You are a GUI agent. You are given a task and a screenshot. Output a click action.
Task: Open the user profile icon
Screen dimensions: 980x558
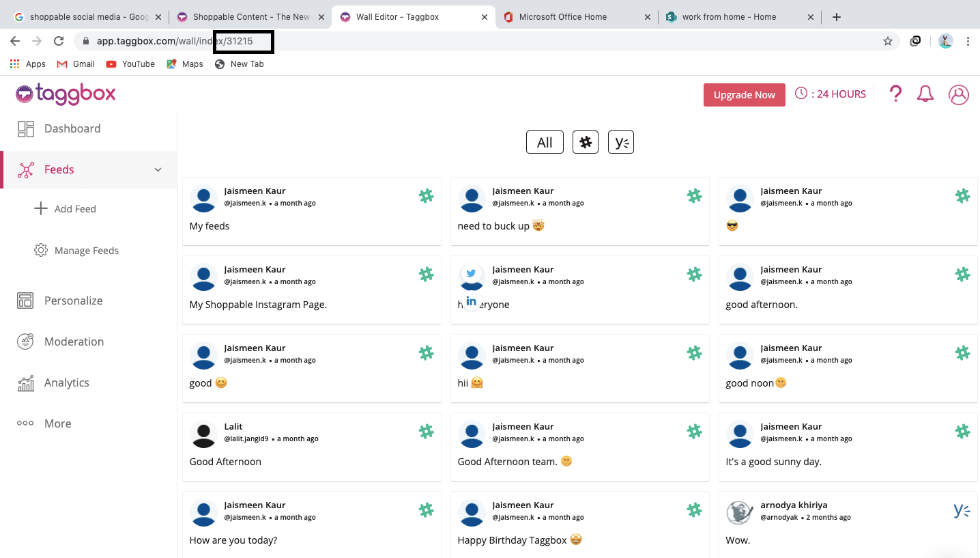point(958,94)
